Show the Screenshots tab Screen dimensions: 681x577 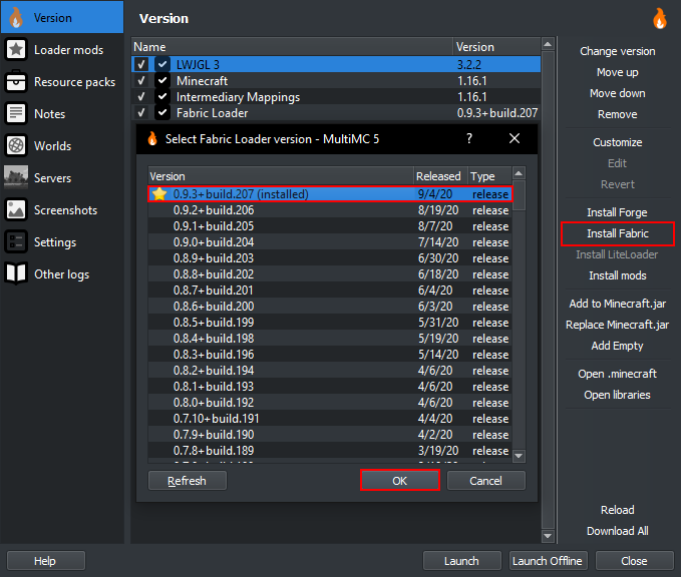(x=62, y=210)
